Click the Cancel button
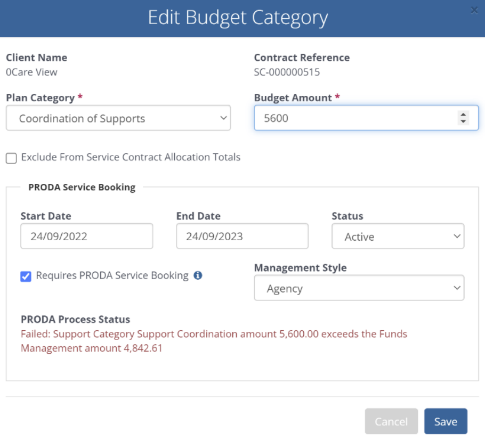The width and height of the screenshot is (485, 448). (x=391, y=421)
